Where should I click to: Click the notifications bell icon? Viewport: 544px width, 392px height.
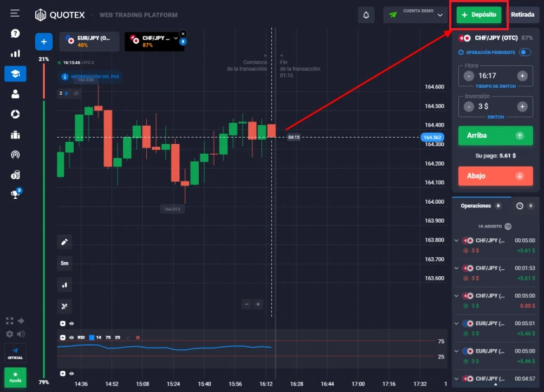[366, 15]
